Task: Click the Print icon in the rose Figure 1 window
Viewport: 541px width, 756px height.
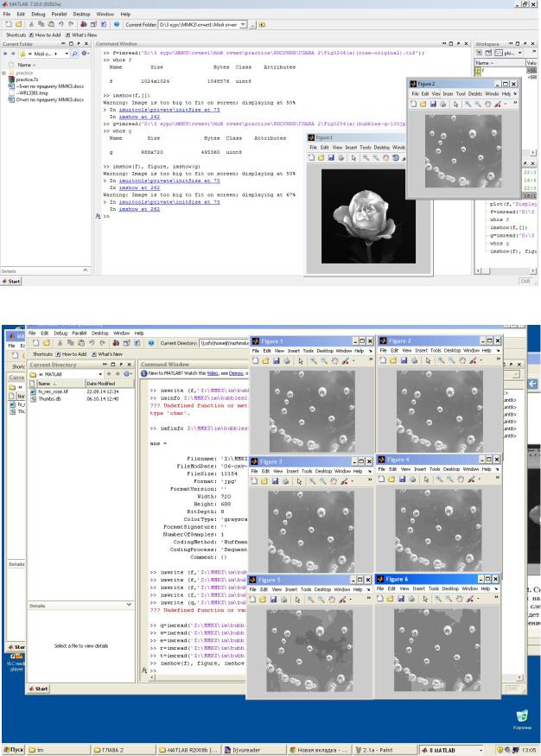Action: pyautogui.click(x=341, y=157)
